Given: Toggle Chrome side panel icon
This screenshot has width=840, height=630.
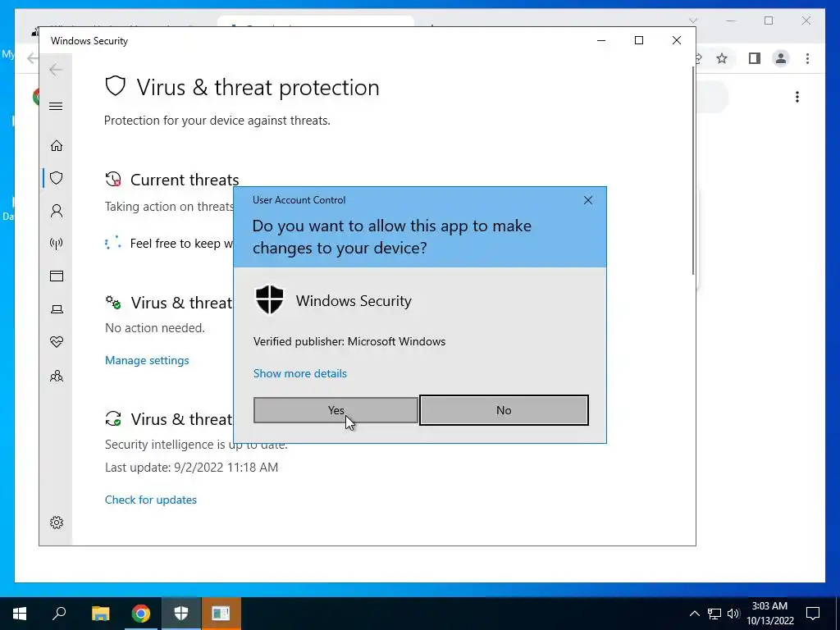Looking at the screenshot, I should (x=755, y=58).
